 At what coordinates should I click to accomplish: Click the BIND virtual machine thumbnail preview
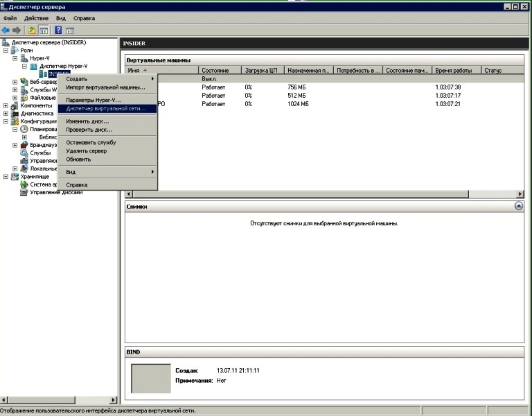(x=150, y=379)
